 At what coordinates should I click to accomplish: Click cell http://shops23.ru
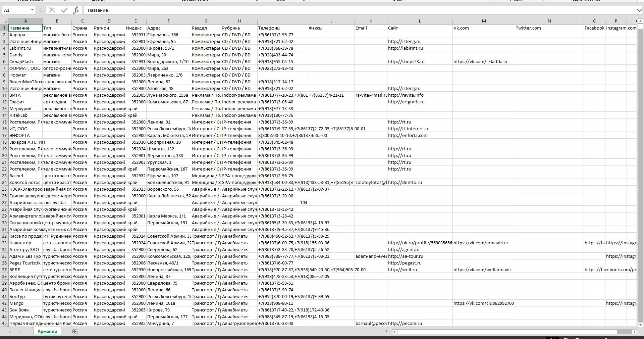420,62
